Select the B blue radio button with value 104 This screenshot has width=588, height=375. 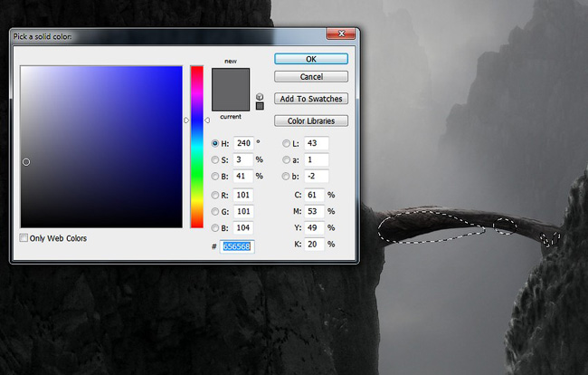click(215, 228)
